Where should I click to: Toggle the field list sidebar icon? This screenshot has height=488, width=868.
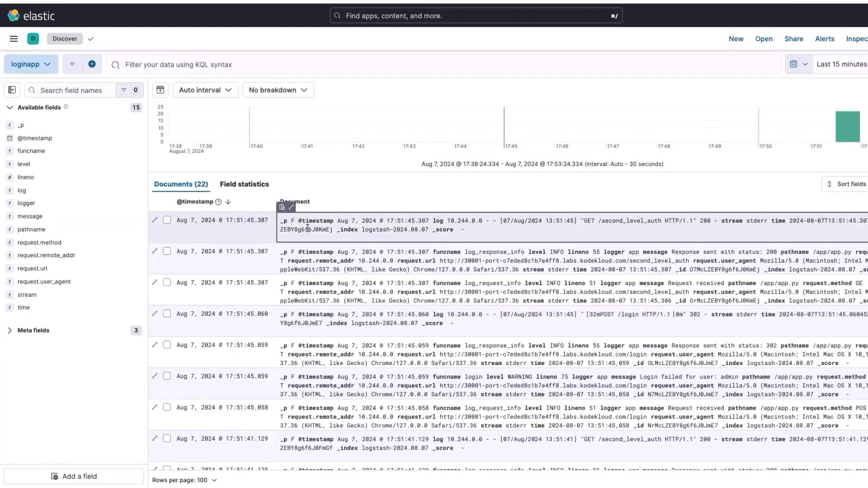(12, 90)
